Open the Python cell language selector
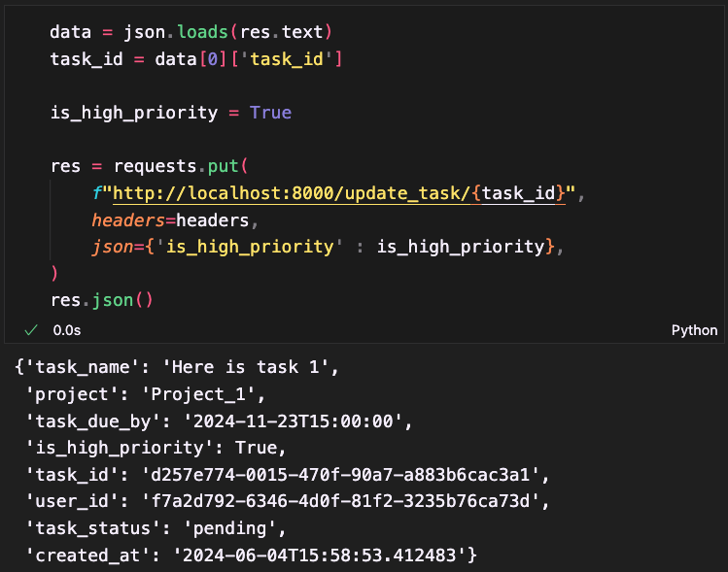The image size is (728, 572). [x=694, y=330]
